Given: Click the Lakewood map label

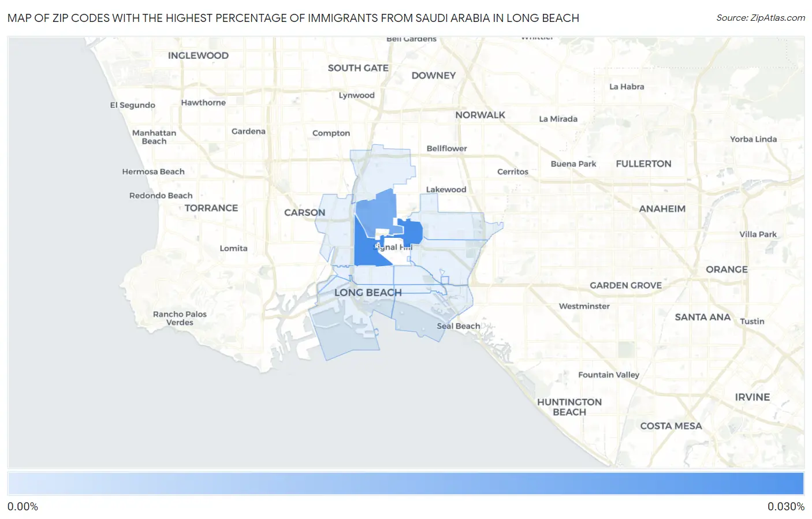Looking at the screenshot, I should tap(446, 189).
